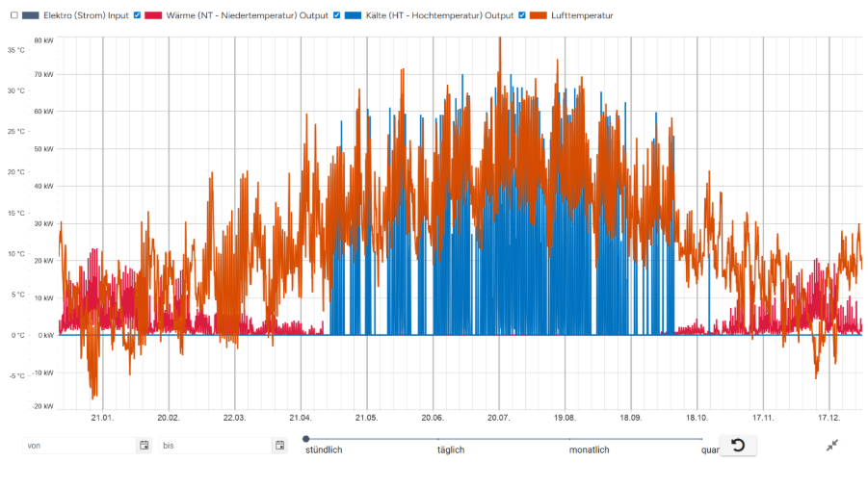Toggle the Kälte (HT - Hochtemperatur) Output checkbox
The height and width of the screenshot is (488, 868).
click(x=338, y=15)
